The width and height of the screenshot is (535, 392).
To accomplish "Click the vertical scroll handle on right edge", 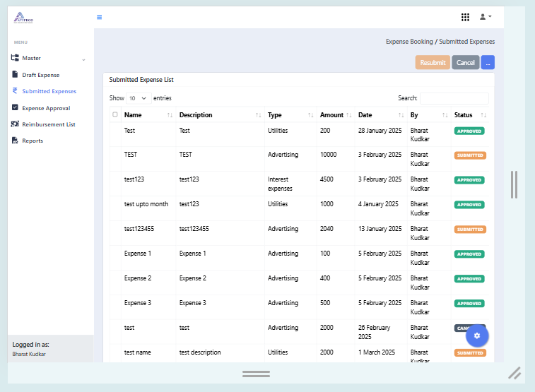I will 515,184.
